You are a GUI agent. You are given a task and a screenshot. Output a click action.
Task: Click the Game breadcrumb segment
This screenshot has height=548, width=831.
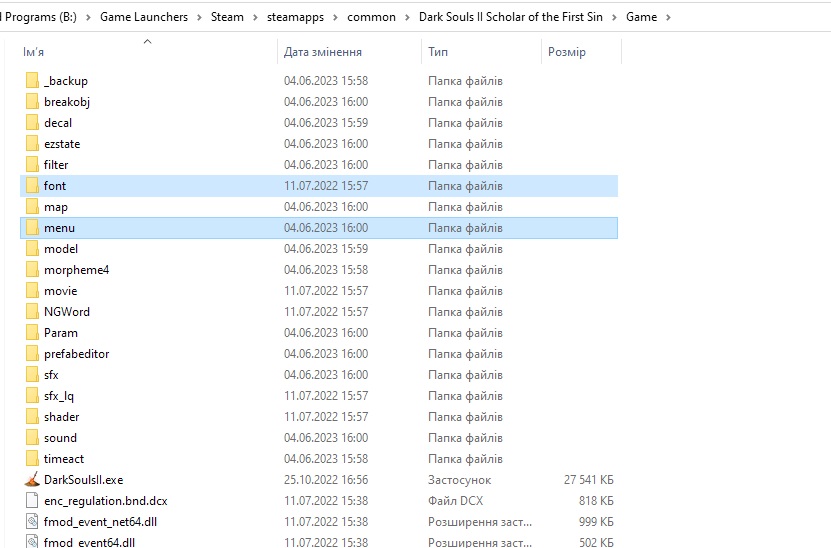pyautogui.click(x=641, y=17)
